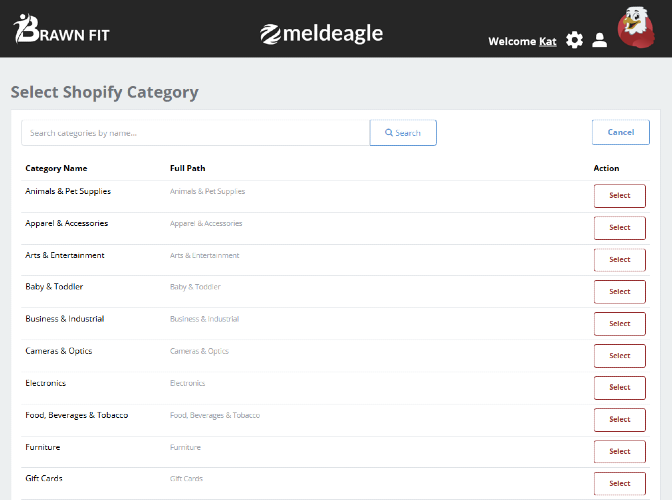This screenshot has width=672, height=500.
Task: Select the Apparel & Accessories category
Action: [x=620, y=228]
